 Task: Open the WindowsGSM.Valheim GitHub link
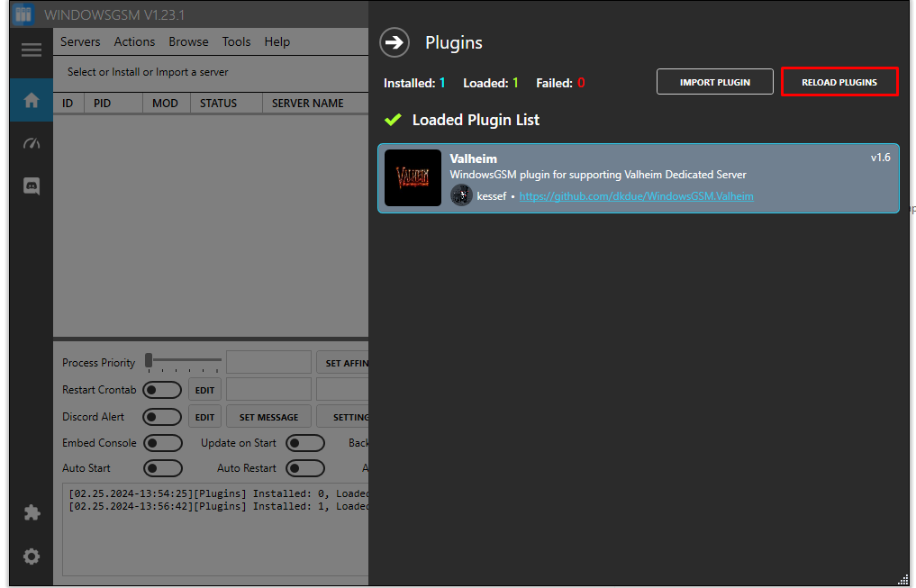(636, 196)
